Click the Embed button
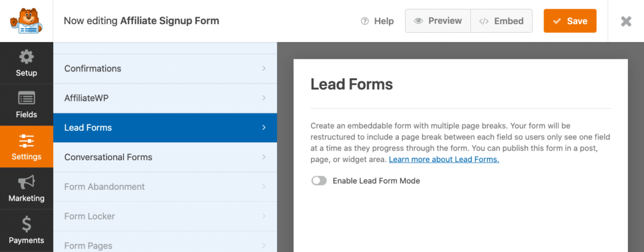 (x=501, y=21)
